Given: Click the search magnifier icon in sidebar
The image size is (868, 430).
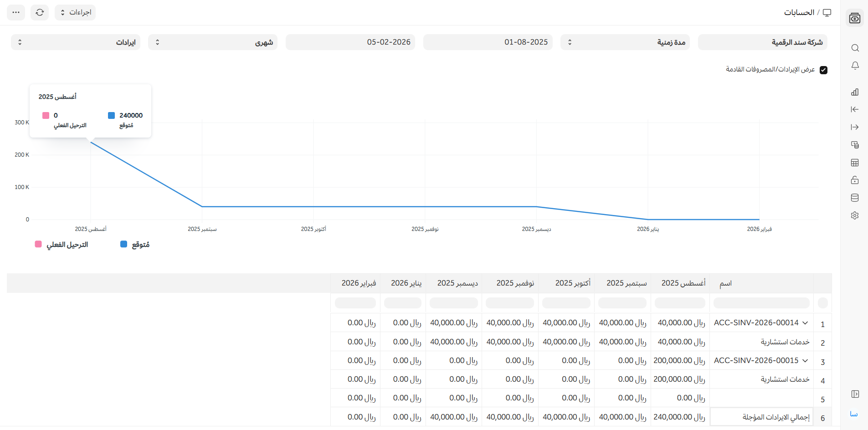Looking at the screenshot, I should click(855, 48).
